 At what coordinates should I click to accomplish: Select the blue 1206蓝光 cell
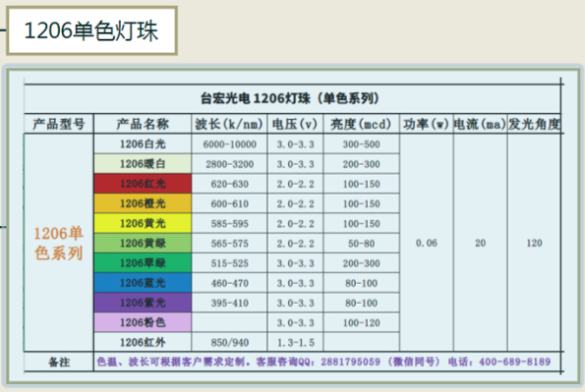[x=143, y=283]
